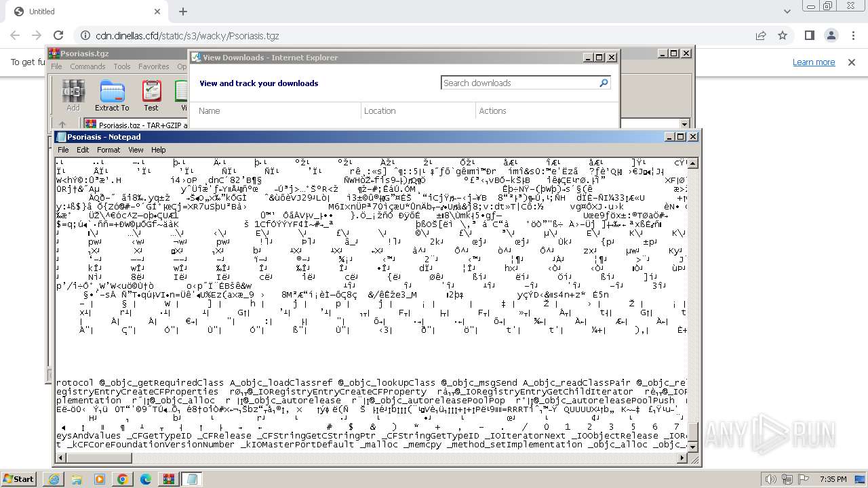Click Notepad vertical scrollbar down arrow

tap(693, 447)
